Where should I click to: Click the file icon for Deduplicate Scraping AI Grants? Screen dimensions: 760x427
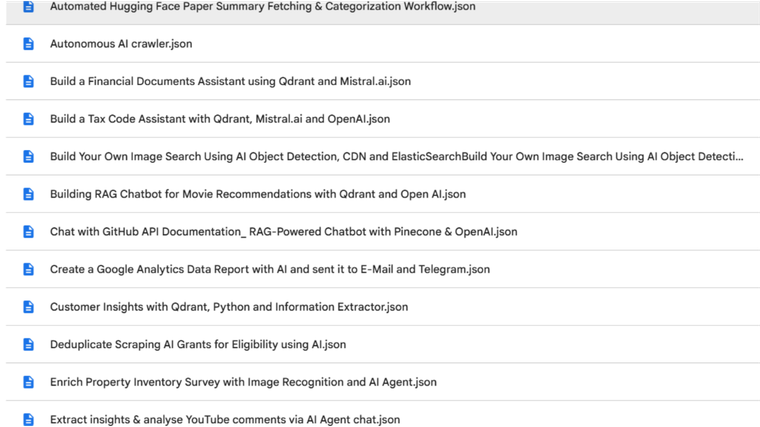pyautogui.click(x=28, y=344)
